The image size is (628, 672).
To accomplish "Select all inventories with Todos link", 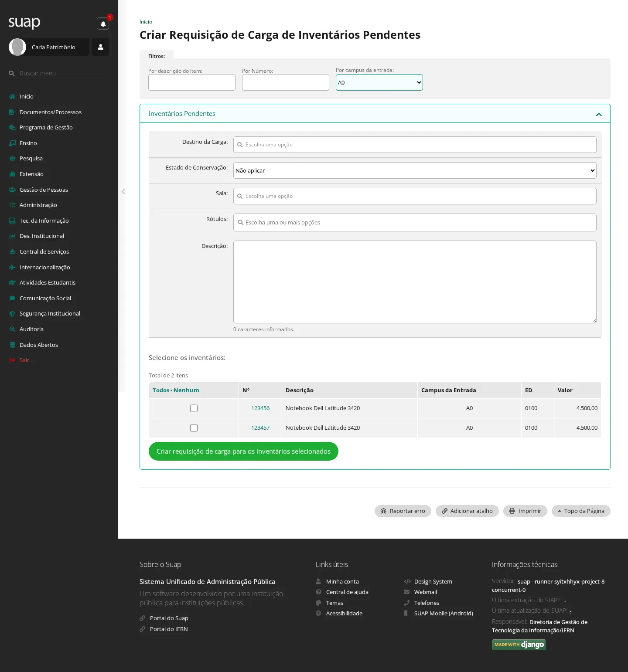I will (161, 390).
